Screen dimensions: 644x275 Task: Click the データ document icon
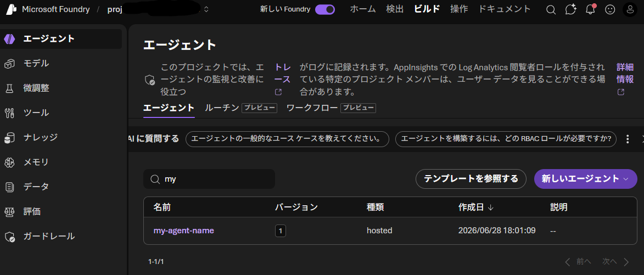coord(9,187)
